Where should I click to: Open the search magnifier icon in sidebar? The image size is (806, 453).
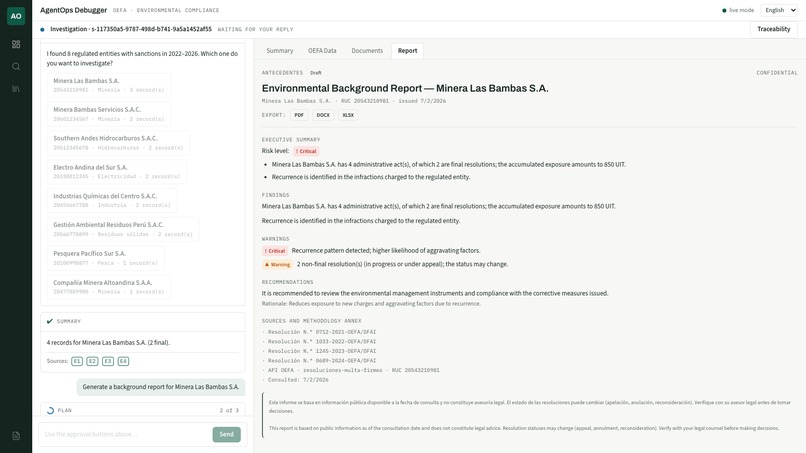click(x=16, y=66)
